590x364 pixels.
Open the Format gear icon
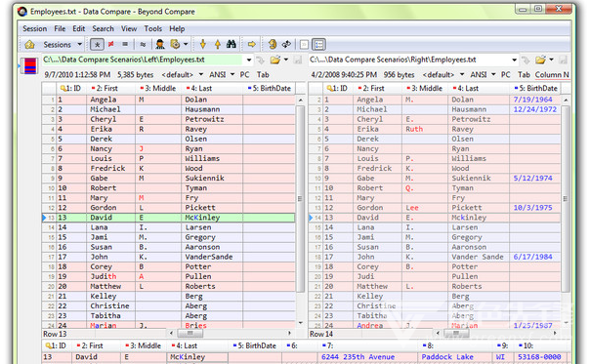pos(175,44)
